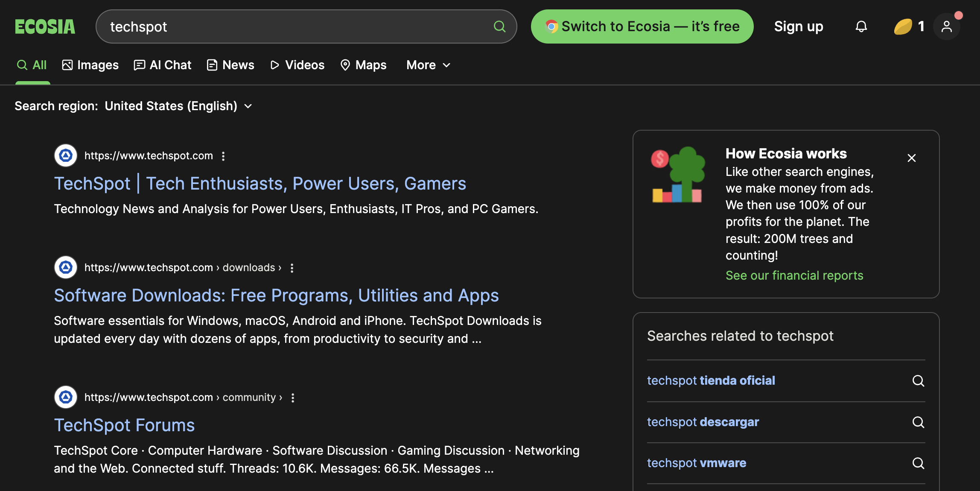980x491 pixels.
Task: Open the News tab
Action: [x=230, y=65]
